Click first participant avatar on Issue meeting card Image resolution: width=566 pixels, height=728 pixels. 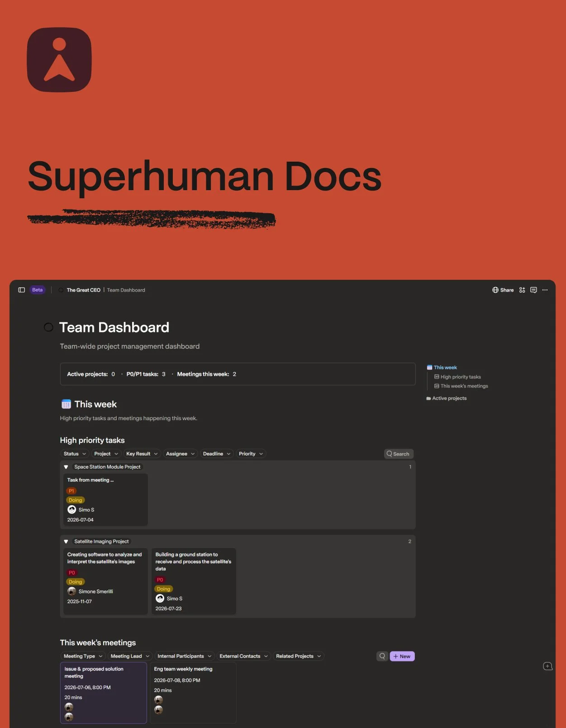69,707
